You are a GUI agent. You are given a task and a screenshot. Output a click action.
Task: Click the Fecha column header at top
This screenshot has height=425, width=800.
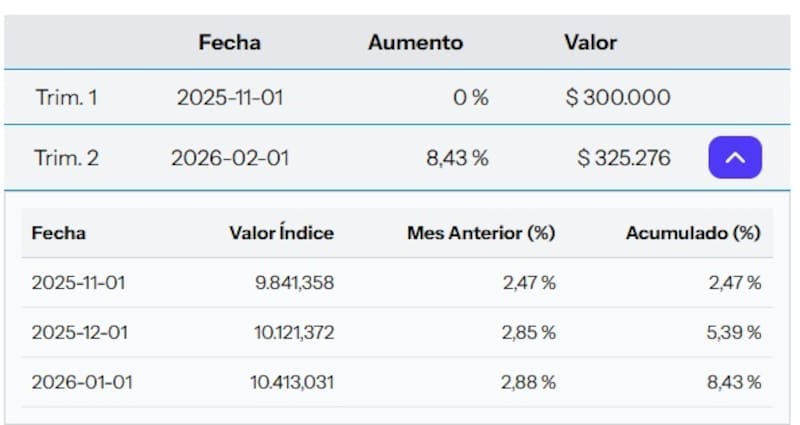pyautogui.click(x=229, y=42)
